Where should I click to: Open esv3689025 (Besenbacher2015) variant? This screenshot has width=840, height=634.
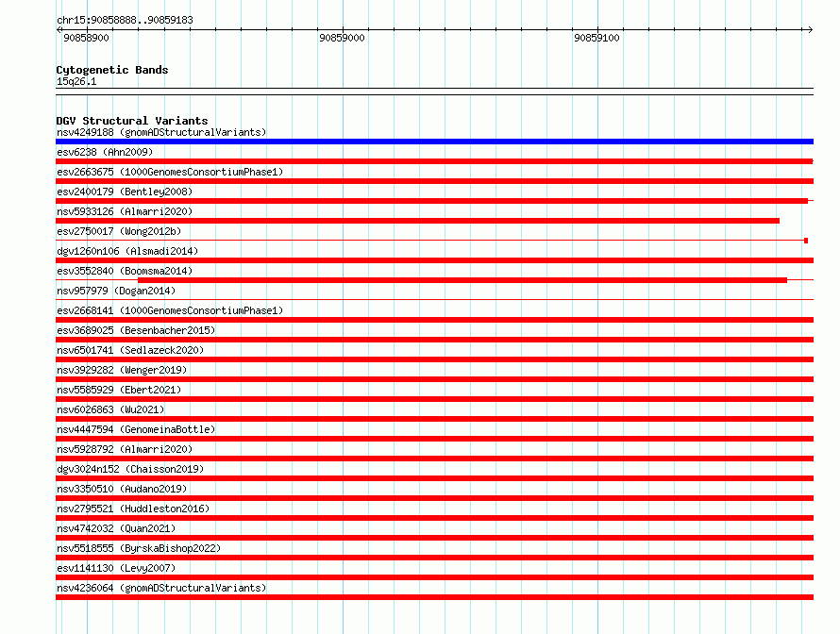pyautogui.click(x=136, y=330)
